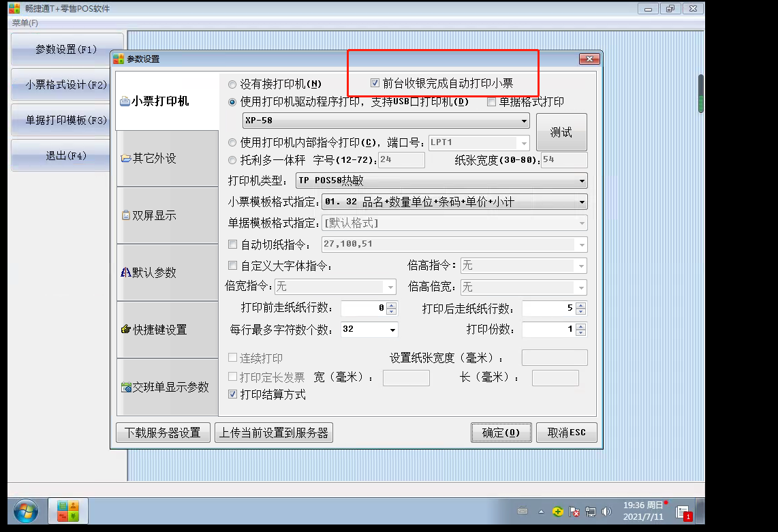Open the 小票模板格式指定 dropdown
778x532 pixels.
[454, 202]
